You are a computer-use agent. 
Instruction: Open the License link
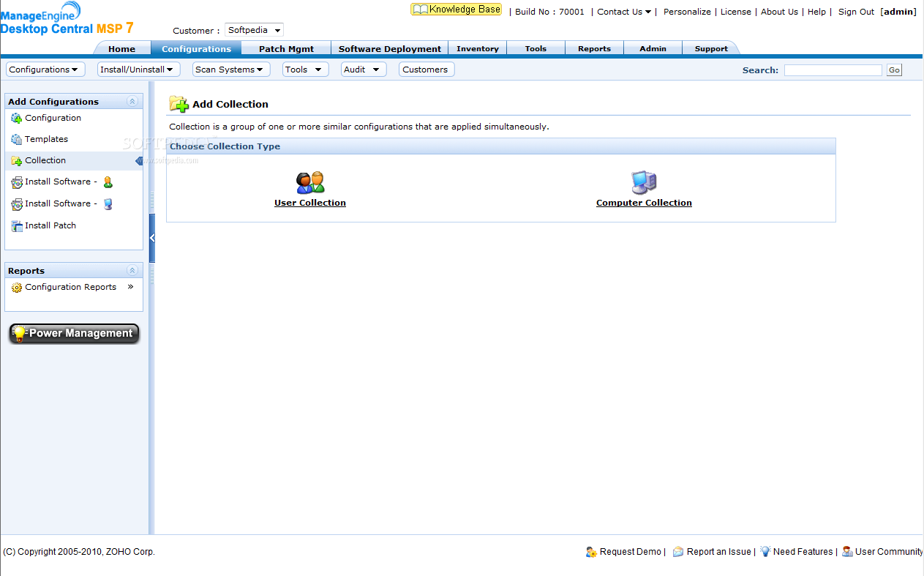pyautogui.click(x=736, y=12)
